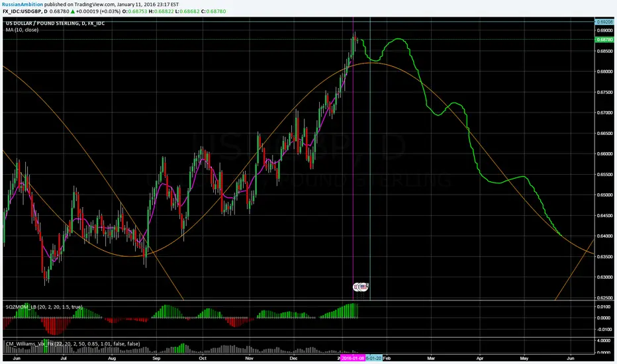Screen dimensions: 617x364
Task: Click the cyan 0.69208 price label on axis
Action: 604,22
